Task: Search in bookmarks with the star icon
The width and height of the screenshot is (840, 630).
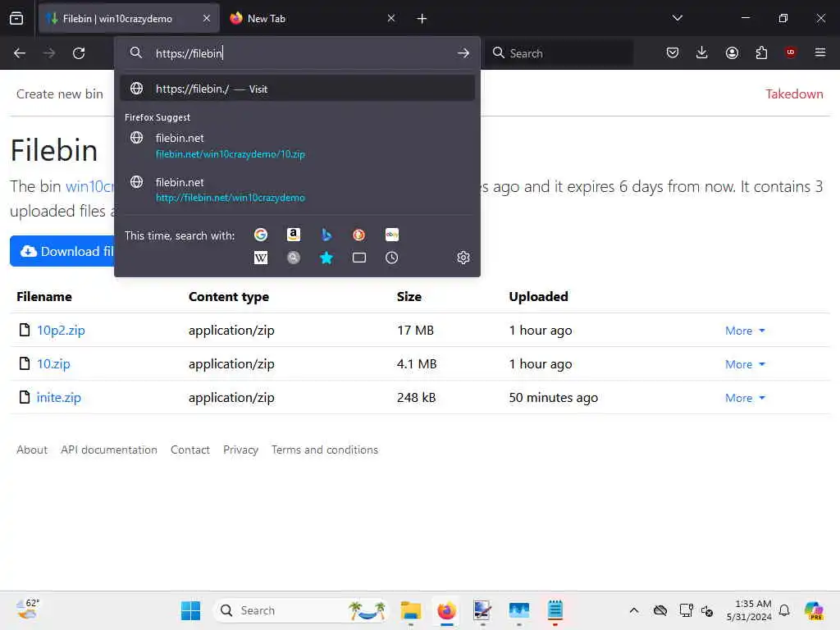Action: coord(326,258)
